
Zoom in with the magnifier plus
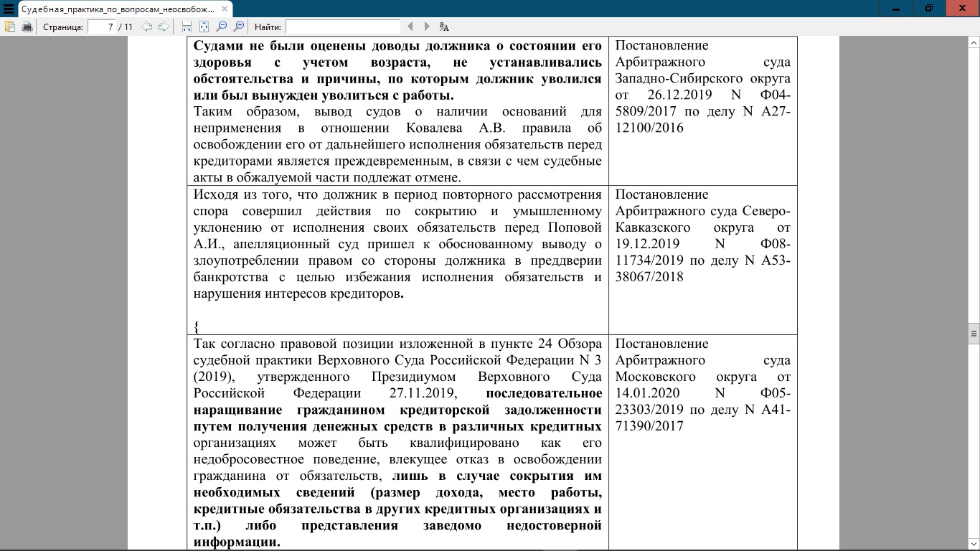[239, 27]
